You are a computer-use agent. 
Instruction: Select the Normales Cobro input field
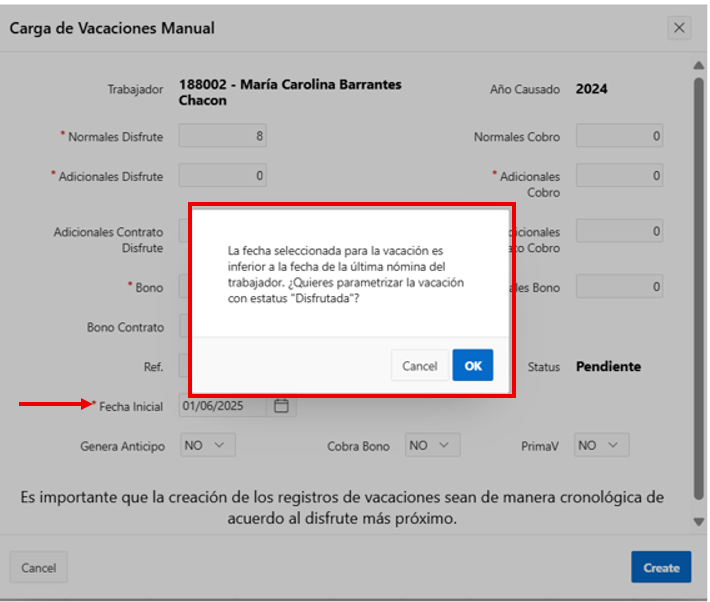619,136
